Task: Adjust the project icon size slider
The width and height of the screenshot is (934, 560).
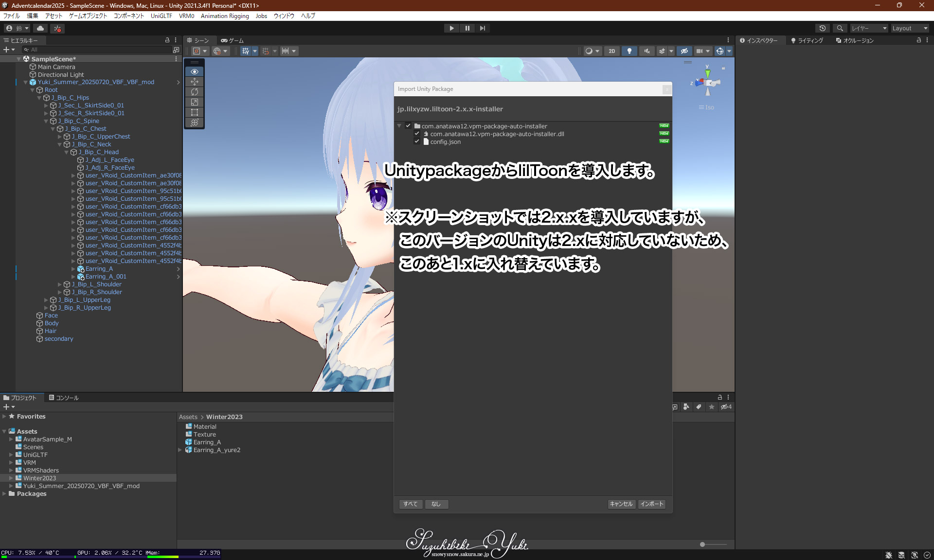Action: pos(702,544)
